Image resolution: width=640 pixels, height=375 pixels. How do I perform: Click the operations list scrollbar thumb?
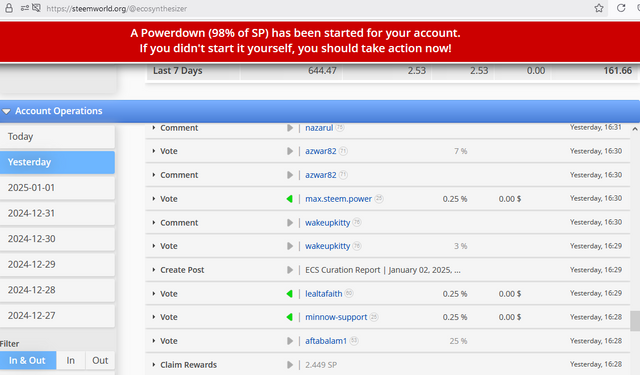point(635,321)
